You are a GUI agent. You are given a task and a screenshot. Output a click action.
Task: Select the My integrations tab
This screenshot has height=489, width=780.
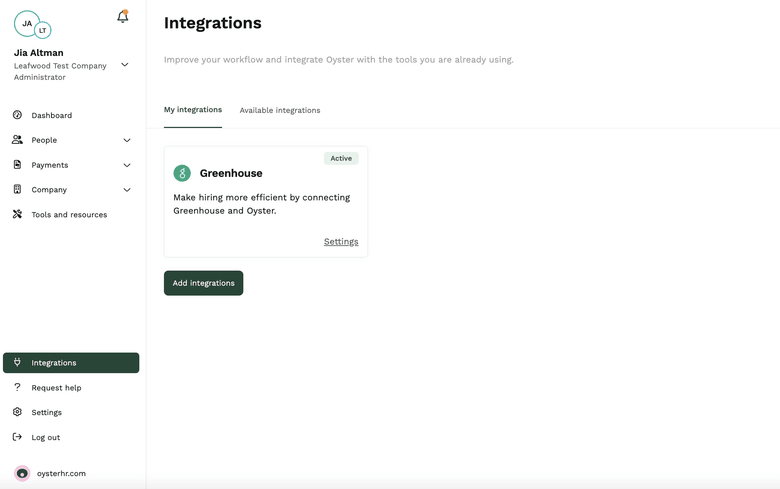tap(193, 110)
